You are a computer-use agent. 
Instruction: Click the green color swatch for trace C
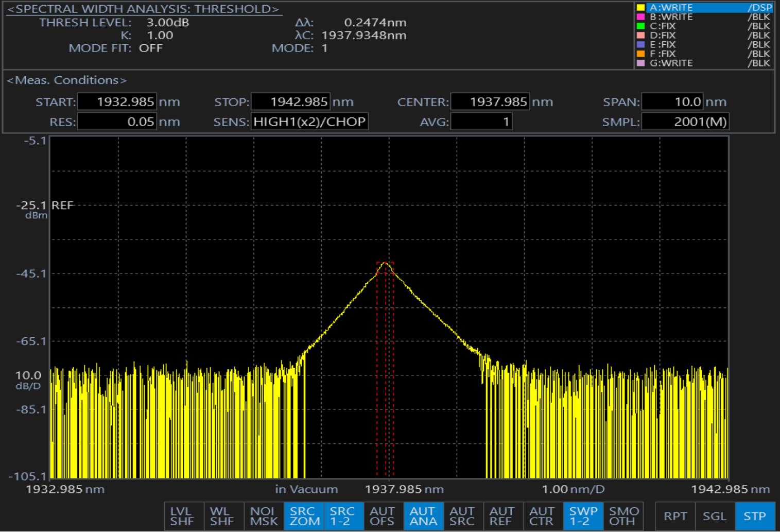coord(640,26)
